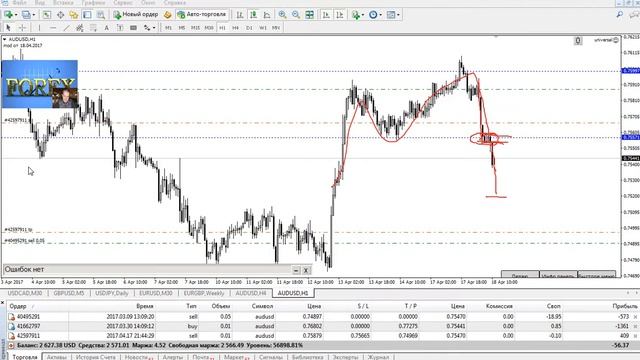Viewport: 640px width, 360px height.
Task: Open the Графики menu
Action: (93, 3)
